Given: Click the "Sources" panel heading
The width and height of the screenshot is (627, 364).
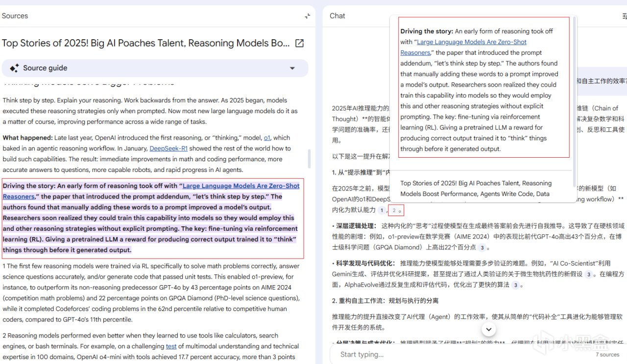Looking at the screenshot, I should pos(15,16).
